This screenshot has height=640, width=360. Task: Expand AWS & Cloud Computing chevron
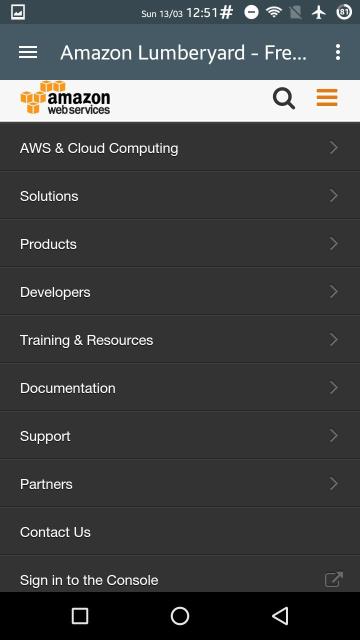333,147
